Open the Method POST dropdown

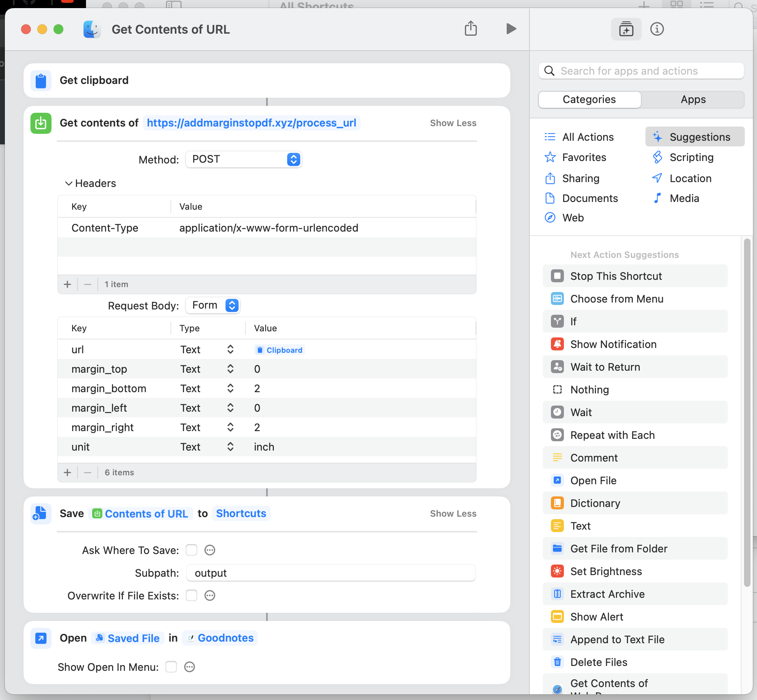[x=243, y=159]
